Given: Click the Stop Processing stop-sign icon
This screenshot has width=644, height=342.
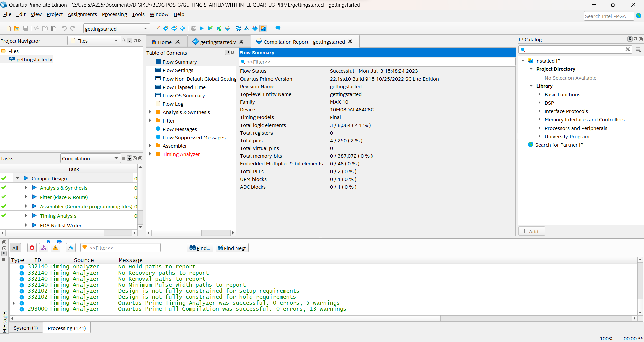Looking at the screenshot, I should (x=194, y=28).
